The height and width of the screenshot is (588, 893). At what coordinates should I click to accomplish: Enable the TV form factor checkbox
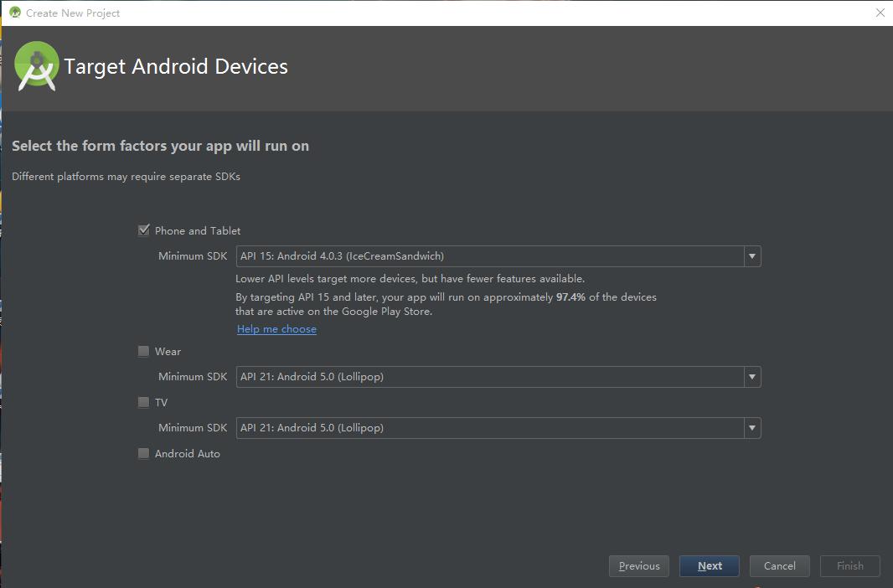[x=144, y=403]
